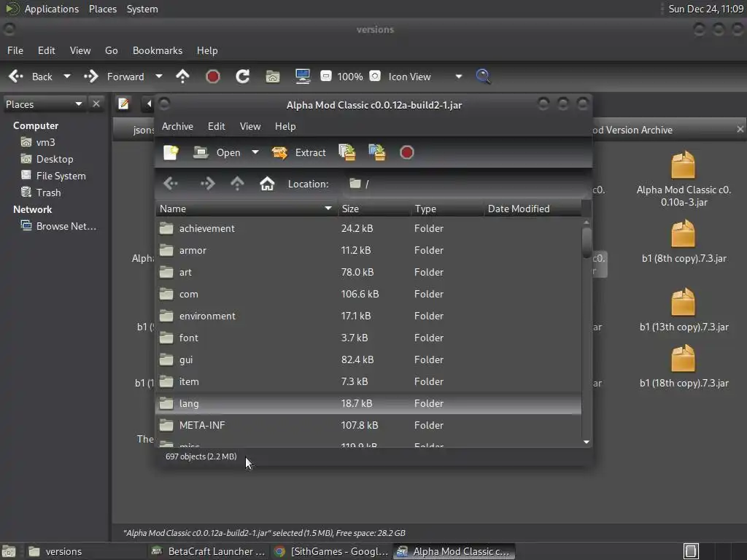Select the font folder row
The height and width of the screenshot is (560, 747).
368,338
